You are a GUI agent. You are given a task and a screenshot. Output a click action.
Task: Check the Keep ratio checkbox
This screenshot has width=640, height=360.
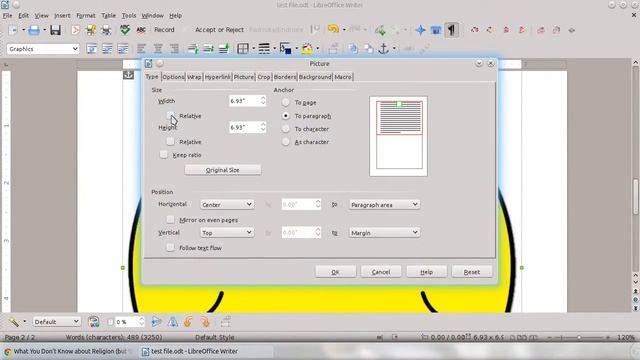point(164,155)
